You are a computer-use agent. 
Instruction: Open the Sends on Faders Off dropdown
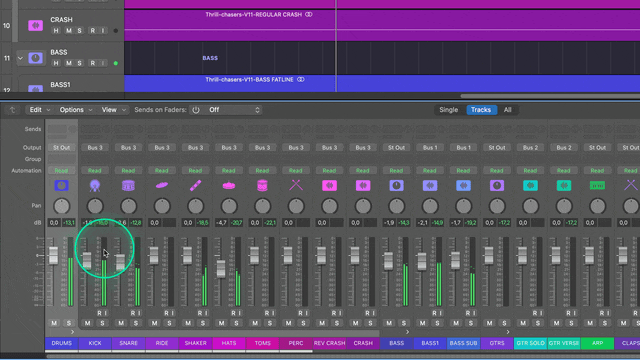click(234, 110)
